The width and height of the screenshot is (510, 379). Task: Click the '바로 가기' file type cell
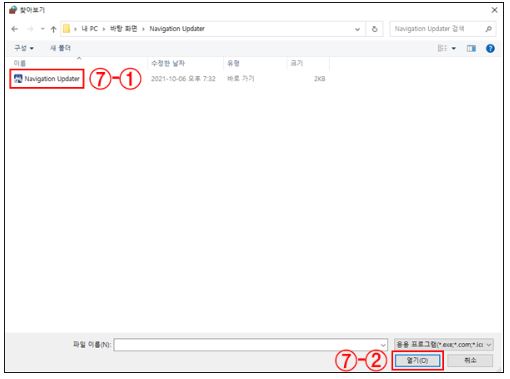(x=240, y=79)
